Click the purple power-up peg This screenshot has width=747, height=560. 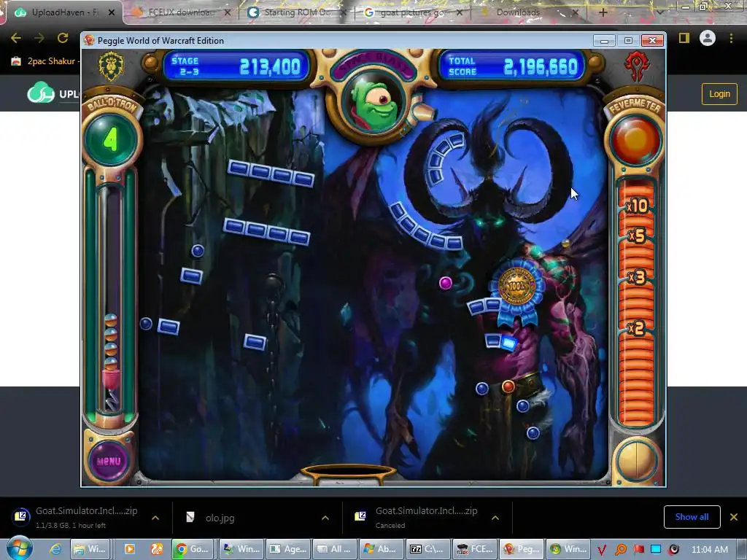coord(446,283)
